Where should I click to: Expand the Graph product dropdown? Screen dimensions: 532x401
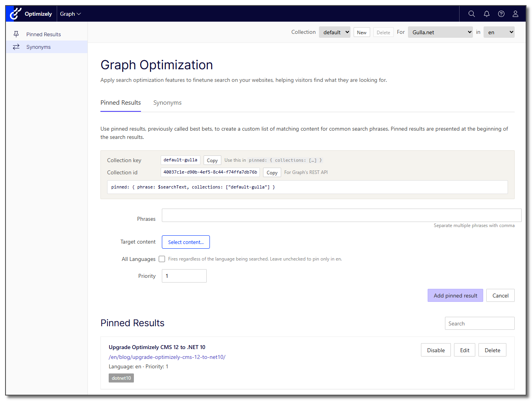[x=70, y=14]
